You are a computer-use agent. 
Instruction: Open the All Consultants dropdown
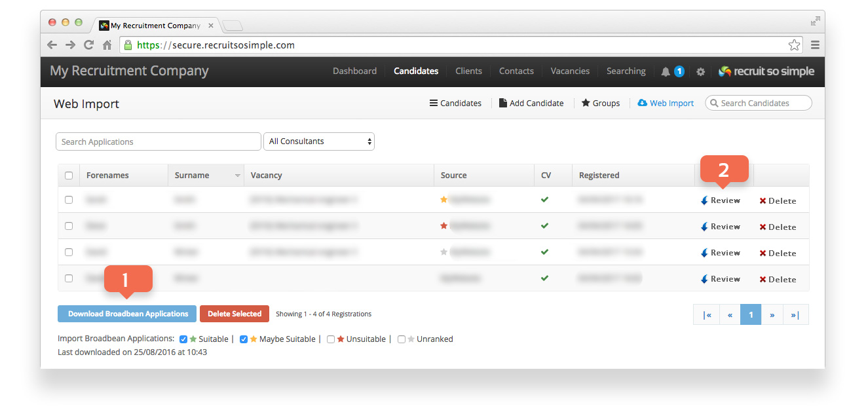point(318,141)
